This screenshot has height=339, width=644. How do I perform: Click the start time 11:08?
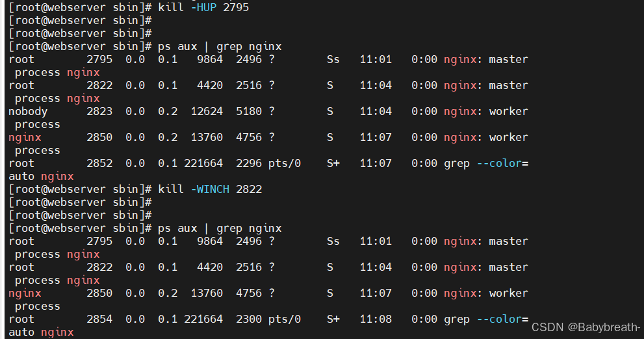(376, 320)
